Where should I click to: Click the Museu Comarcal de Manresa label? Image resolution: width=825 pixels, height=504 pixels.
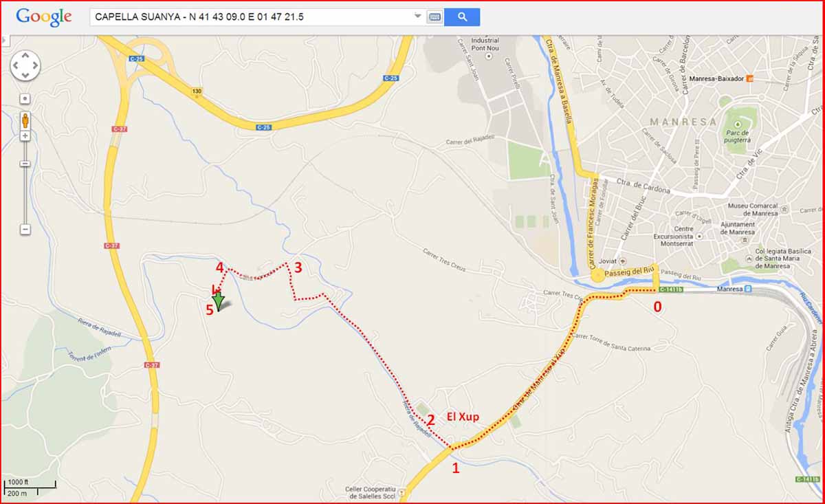752,210
